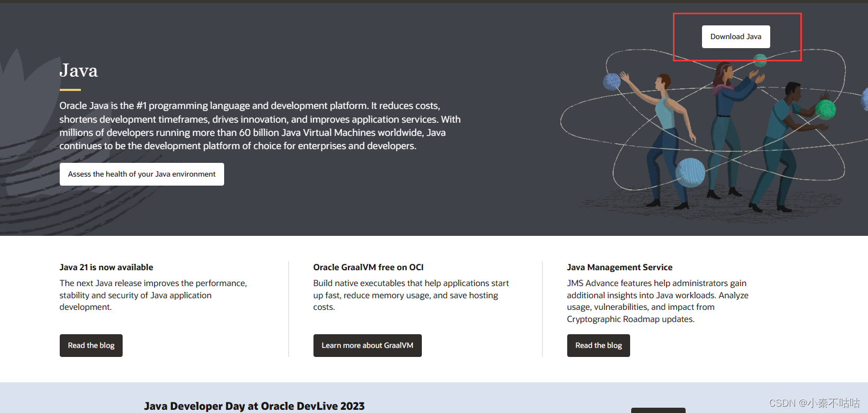
Task: Open Read the blog under Java 21
Action: [x=91, y=345]
